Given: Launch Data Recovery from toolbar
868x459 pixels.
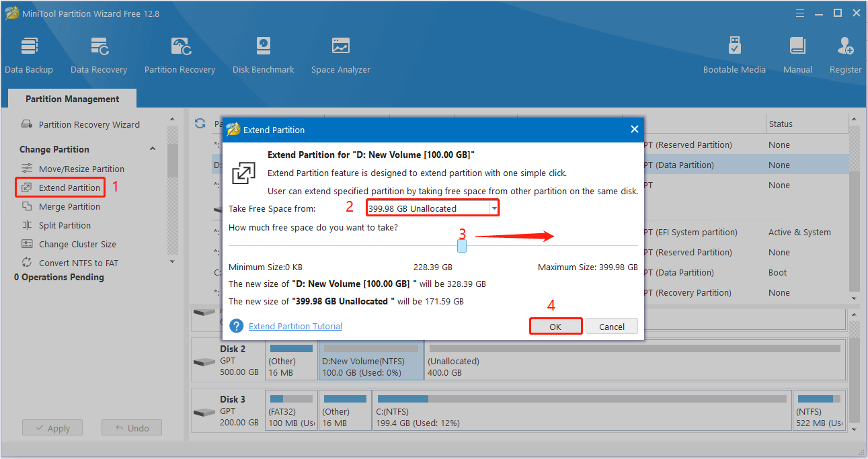Looking at the screenshot, I should [99, 55].
